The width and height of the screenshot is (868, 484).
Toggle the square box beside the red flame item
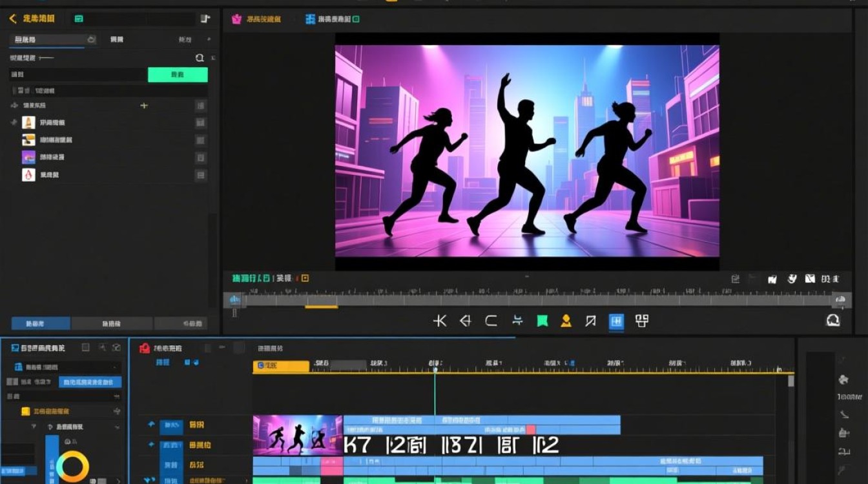point(201,175)
